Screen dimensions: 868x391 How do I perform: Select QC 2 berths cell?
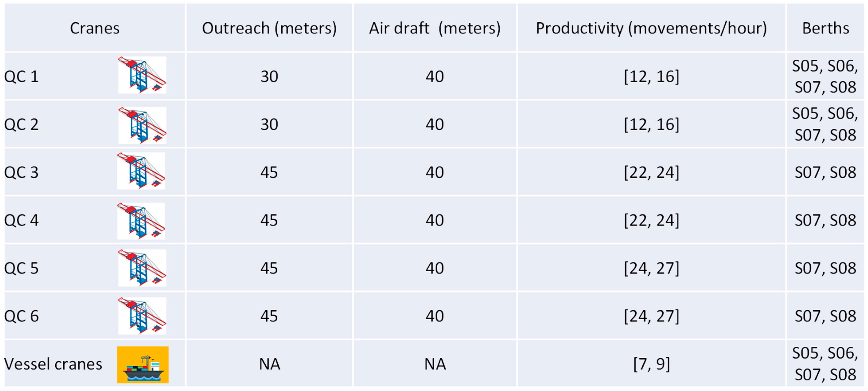click(825, 124)
